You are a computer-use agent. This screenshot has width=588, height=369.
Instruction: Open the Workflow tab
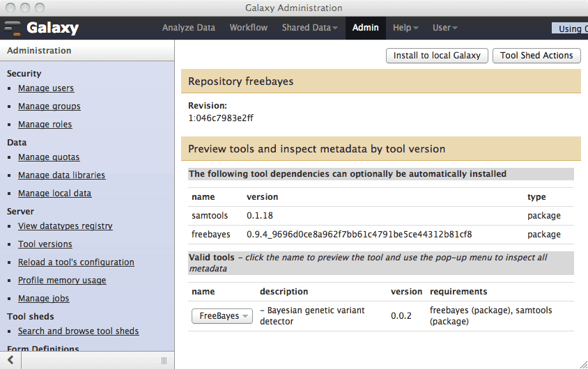coord(248,28)
